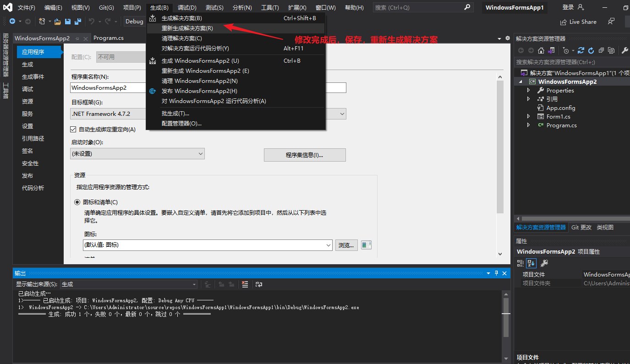
Task: Click the categorized view icon in Properties panel
Action: [520, 263]
